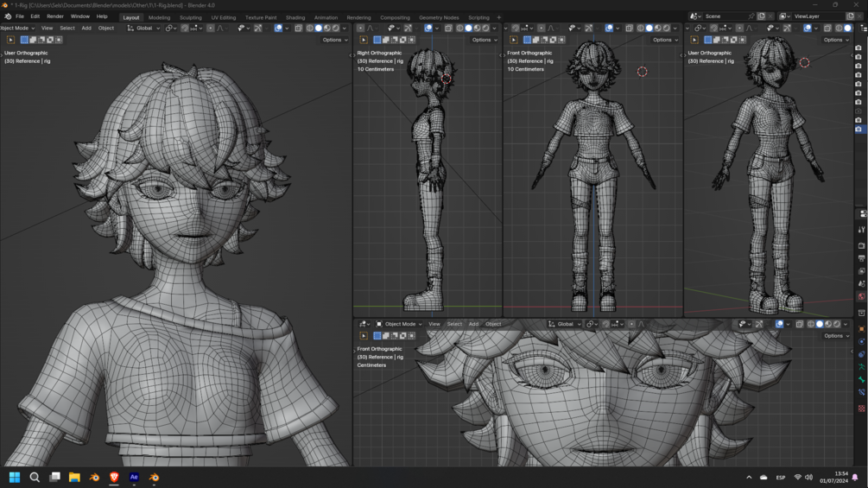Open snapping options dropdown in left viewport
Viewport: 868px width, 488px height.
[195, 29]
